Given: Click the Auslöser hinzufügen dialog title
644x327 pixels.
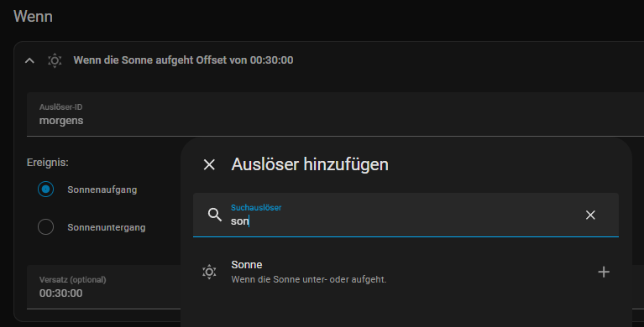Looking at the screenshot, I should (310, 164).
